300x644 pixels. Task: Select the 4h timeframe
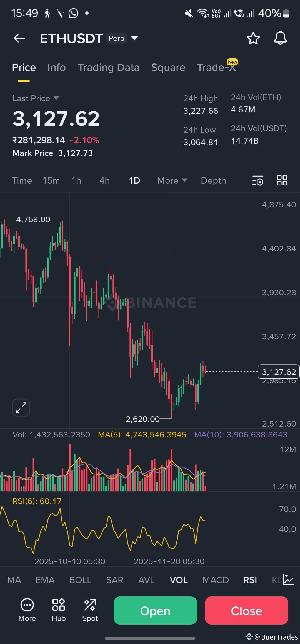105,180
